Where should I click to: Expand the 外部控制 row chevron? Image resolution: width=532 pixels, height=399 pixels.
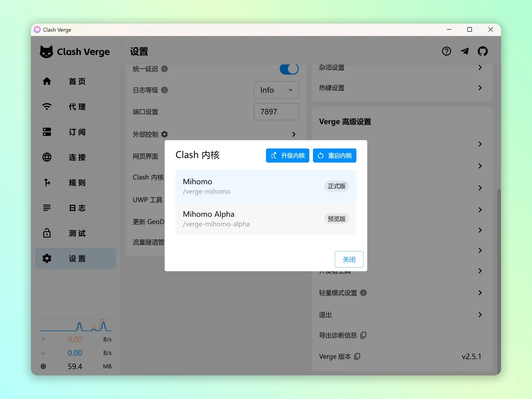pyautogui.click(x=294, y=134)
